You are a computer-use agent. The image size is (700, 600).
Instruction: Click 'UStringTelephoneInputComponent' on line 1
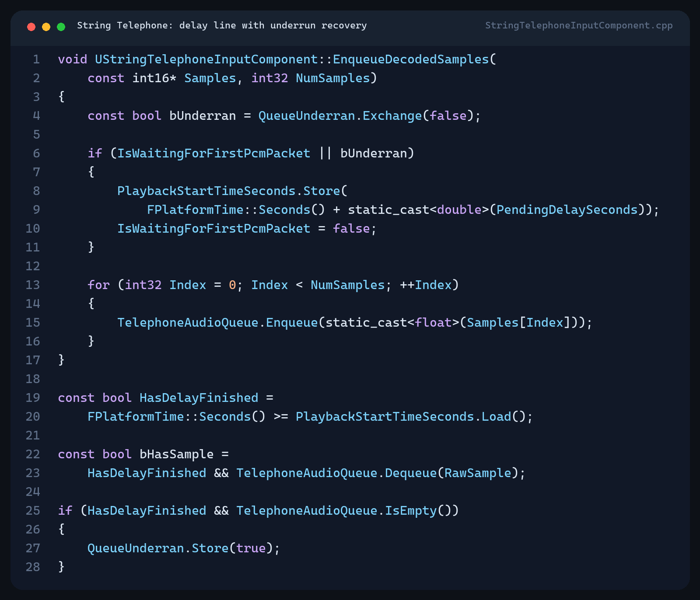[x=206, y=59]
